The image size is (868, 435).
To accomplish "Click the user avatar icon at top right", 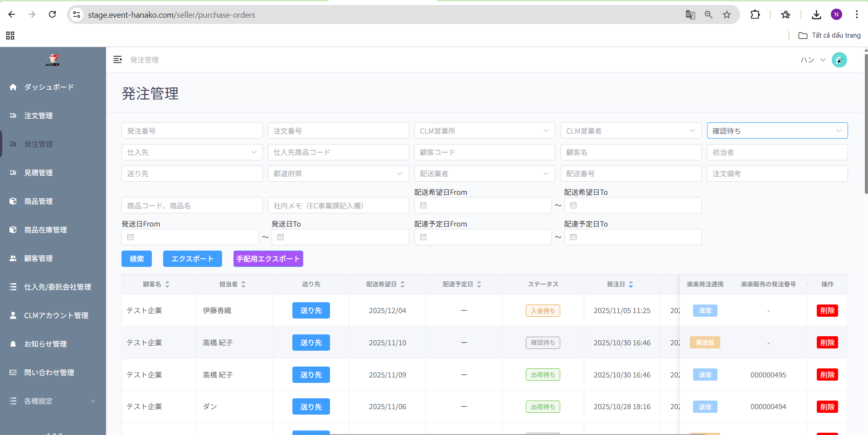I will pos(839,60).
